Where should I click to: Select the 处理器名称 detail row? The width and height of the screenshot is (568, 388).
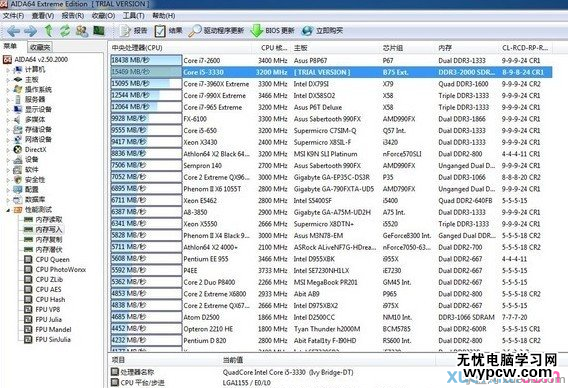[232, 372]
